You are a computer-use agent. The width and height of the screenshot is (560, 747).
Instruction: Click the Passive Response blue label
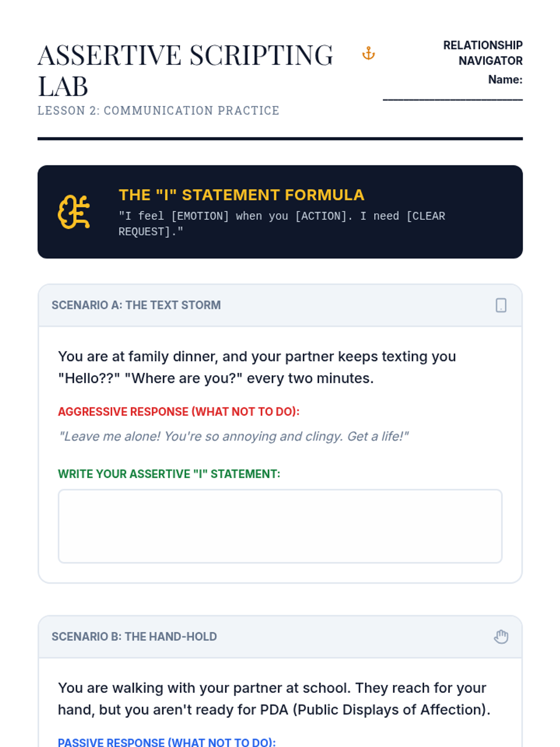(x=167, y=742)
